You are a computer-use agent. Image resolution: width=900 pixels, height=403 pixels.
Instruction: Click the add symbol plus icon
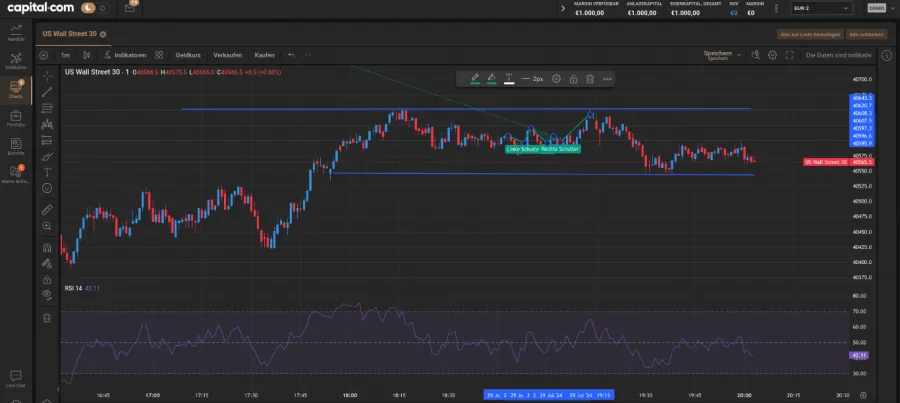44,55
